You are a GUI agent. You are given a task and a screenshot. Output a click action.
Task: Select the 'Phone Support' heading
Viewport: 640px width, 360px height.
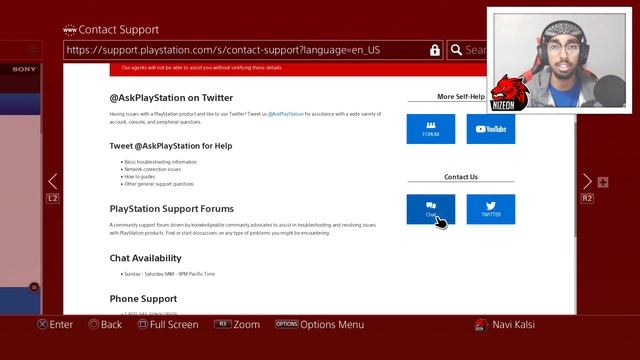[143, 299]
